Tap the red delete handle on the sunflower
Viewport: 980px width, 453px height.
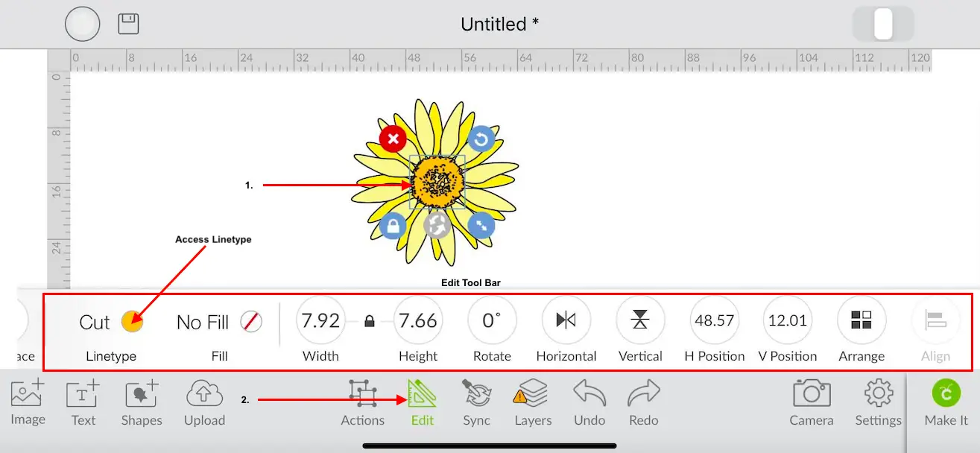[393, 139]
